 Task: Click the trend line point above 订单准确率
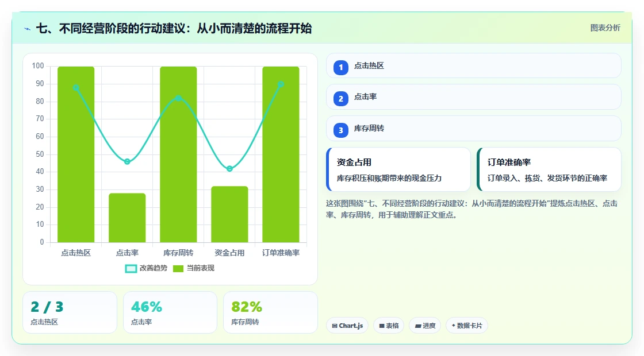(281, 84)
